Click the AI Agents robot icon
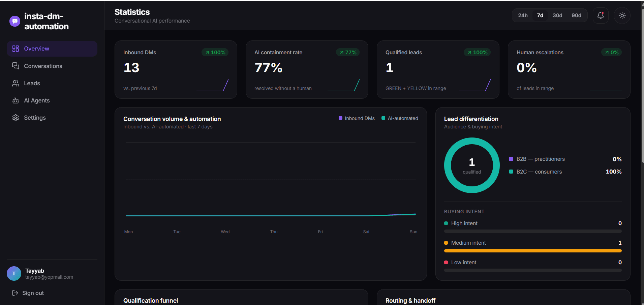The height and width of the screenshot is (305, 644). pyautogui.click(x=16, y=100)
